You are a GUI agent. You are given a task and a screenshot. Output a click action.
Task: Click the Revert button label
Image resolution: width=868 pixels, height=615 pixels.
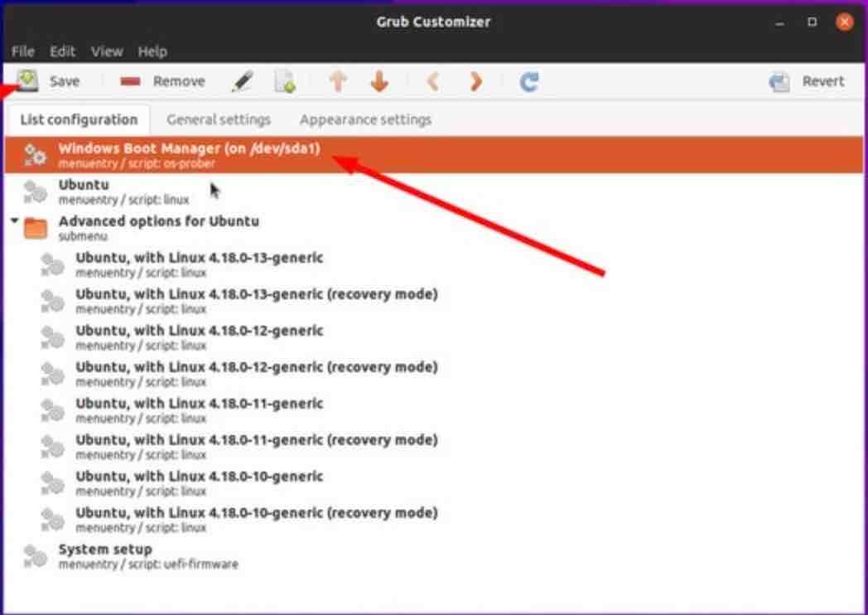pyautogui.click(x=823, y=81)
